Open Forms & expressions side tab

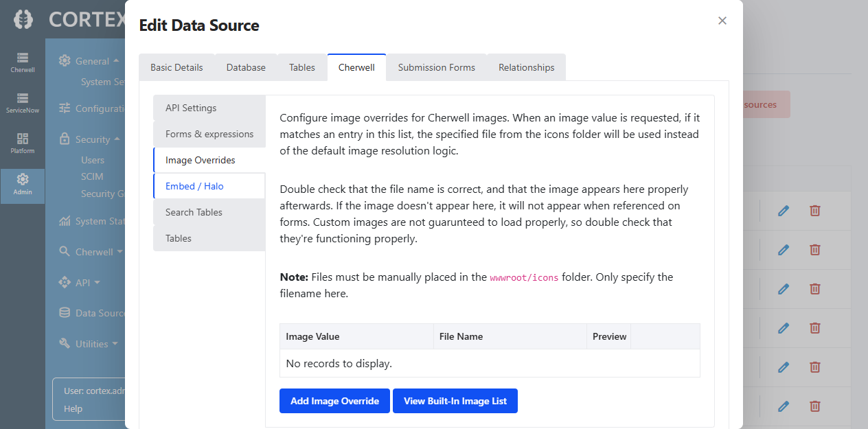click(x=209, y=134)
